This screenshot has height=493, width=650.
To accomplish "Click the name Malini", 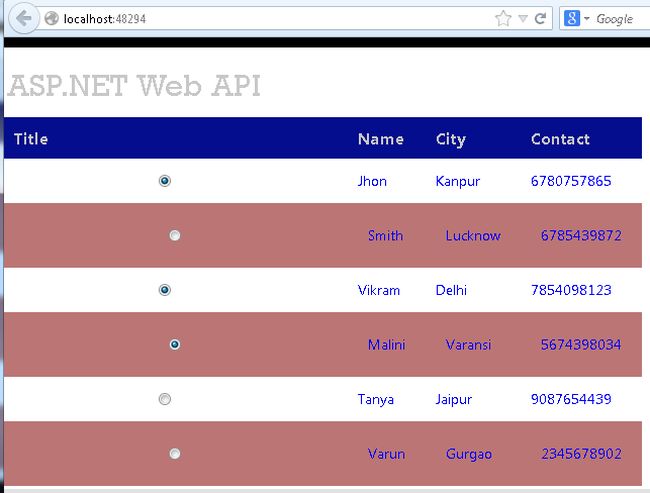I will [386, 345].
